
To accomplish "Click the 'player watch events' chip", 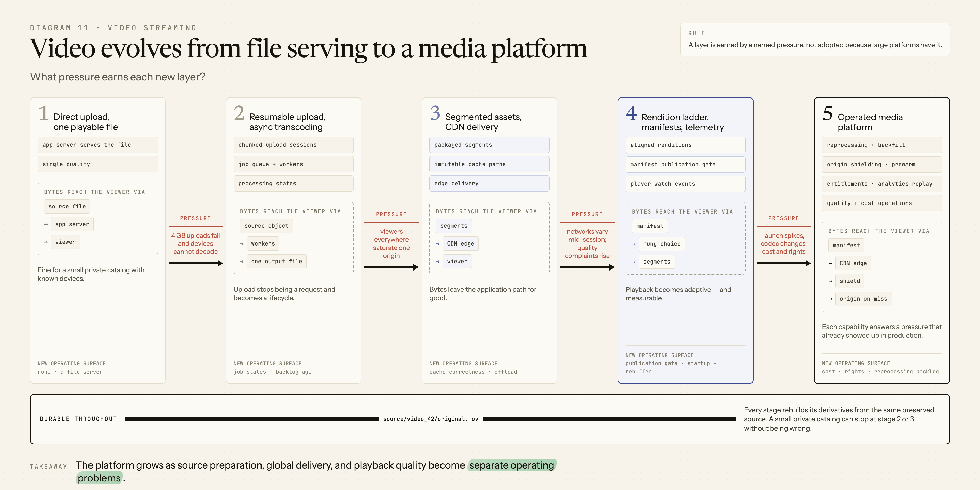I will pos(685,184).
